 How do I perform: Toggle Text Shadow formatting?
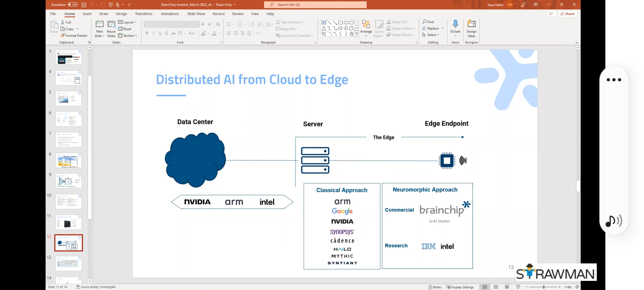tap(167, 33)
